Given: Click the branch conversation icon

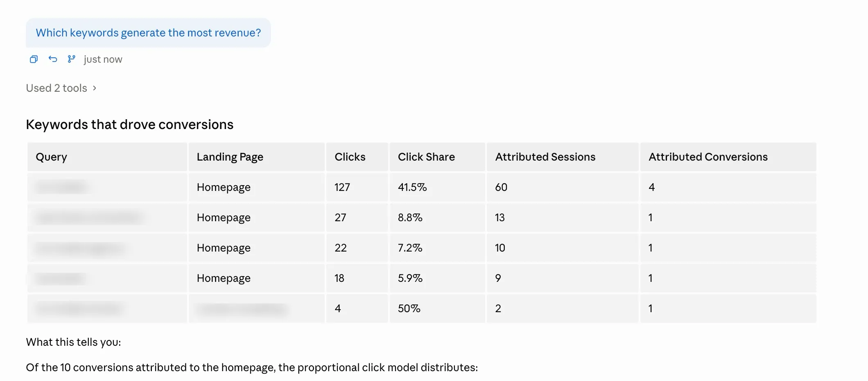Looking at the screenshot, I should click(x=72, y=59).
